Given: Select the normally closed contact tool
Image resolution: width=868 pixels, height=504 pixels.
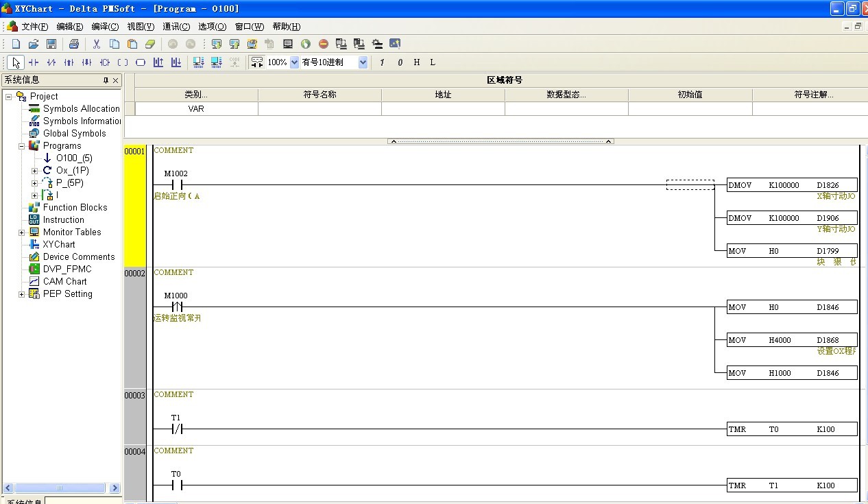Looking at the screenshot, I should click(51, 62).
